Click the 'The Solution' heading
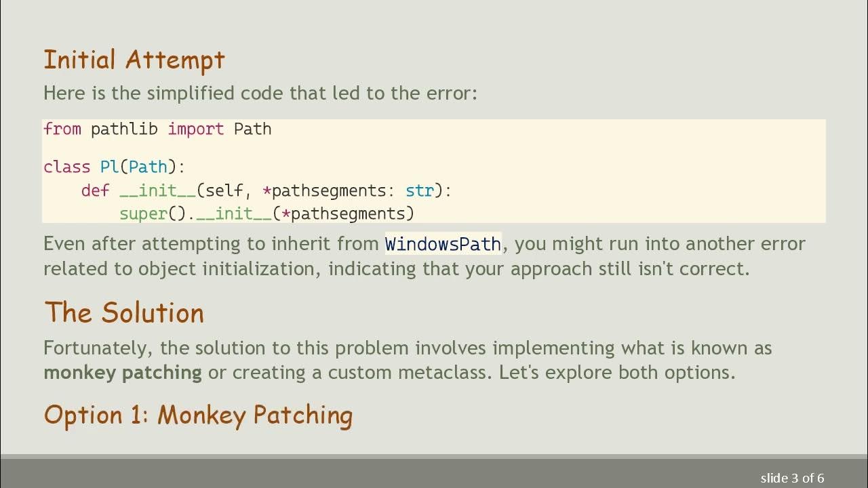This screenshot has height=488, width=868. tap(123, 313)
